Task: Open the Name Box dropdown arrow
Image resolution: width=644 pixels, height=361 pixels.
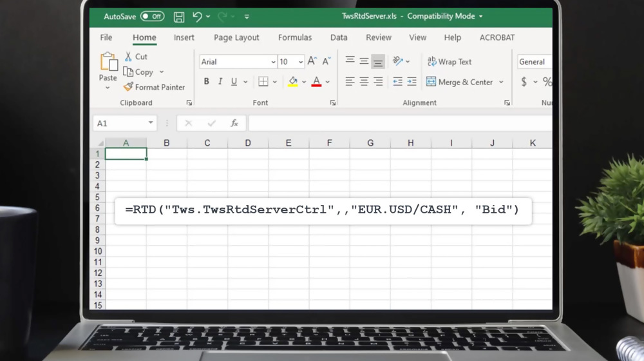Action: coord(151,123)
